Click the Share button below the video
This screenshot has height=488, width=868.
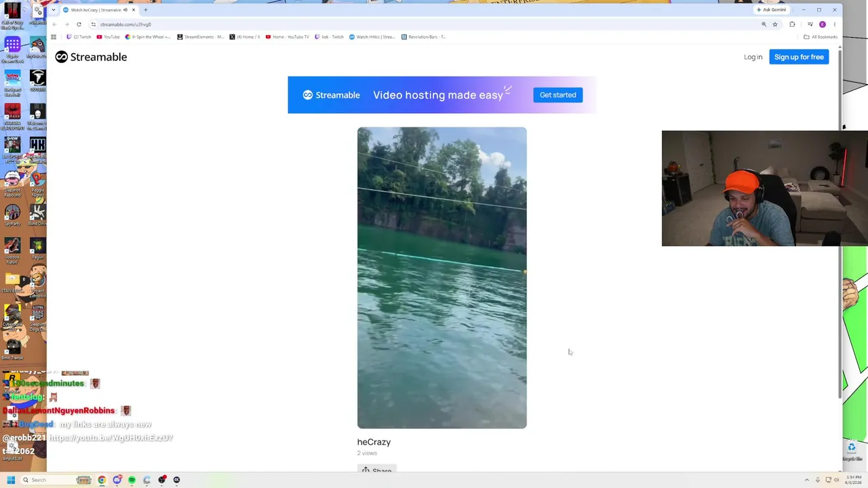pyautogui.click(x=377, y=470)
